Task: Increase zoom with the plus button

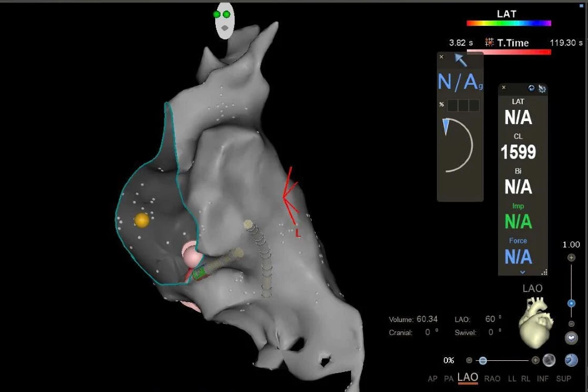Action: click(571, 257)
